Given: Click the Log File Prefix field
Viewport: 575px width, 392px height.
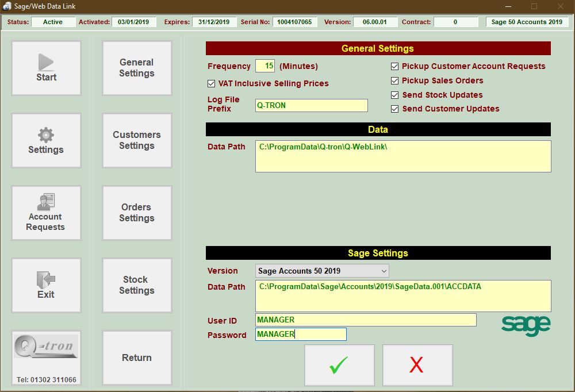Looking at the screenshot, I should (x=311, y=106).
